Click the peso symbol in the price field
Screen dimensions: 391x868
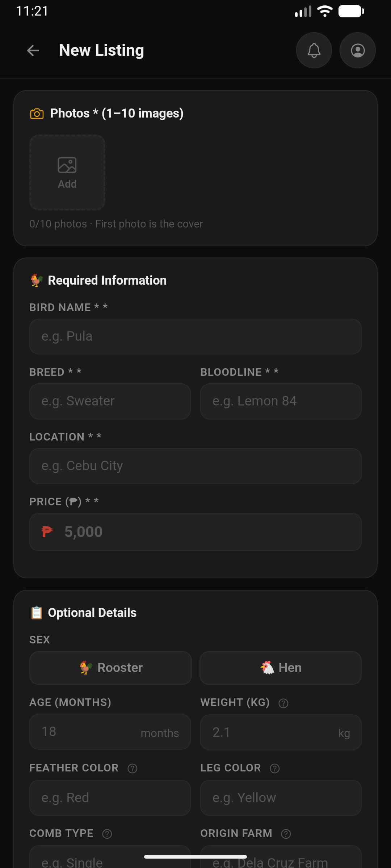[x=46, y=532]
